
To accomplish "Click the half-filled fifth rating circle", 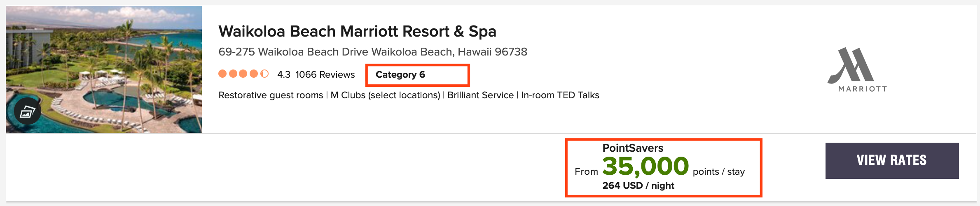I will (x=264, y=74).
